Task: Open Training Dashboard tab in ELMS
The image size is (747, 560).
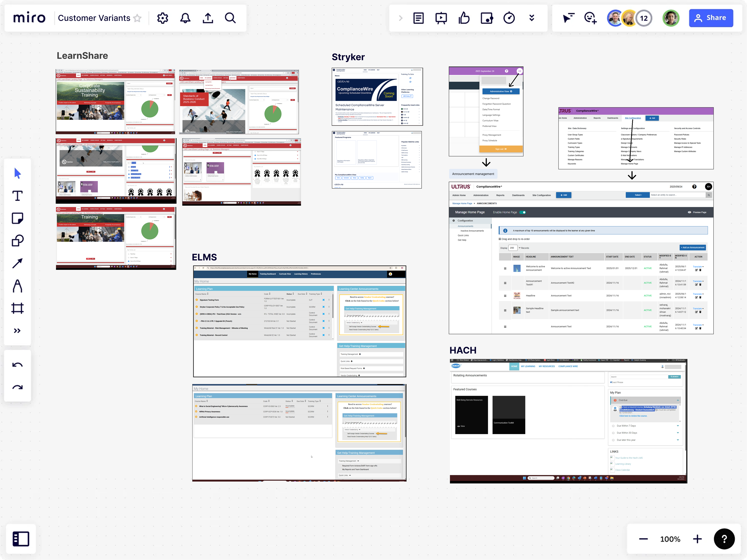Action: pyautogui.click(x=268, y=274)
